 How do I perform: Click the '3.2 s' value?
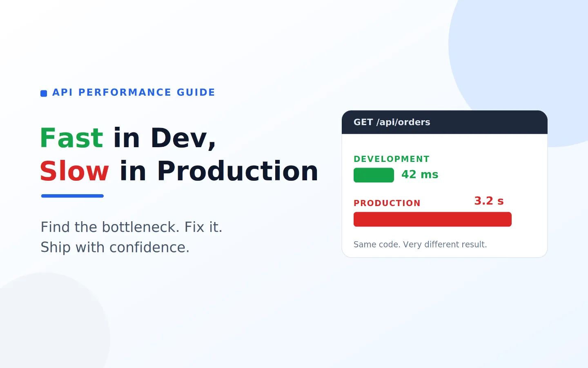[x=489, y=201]
